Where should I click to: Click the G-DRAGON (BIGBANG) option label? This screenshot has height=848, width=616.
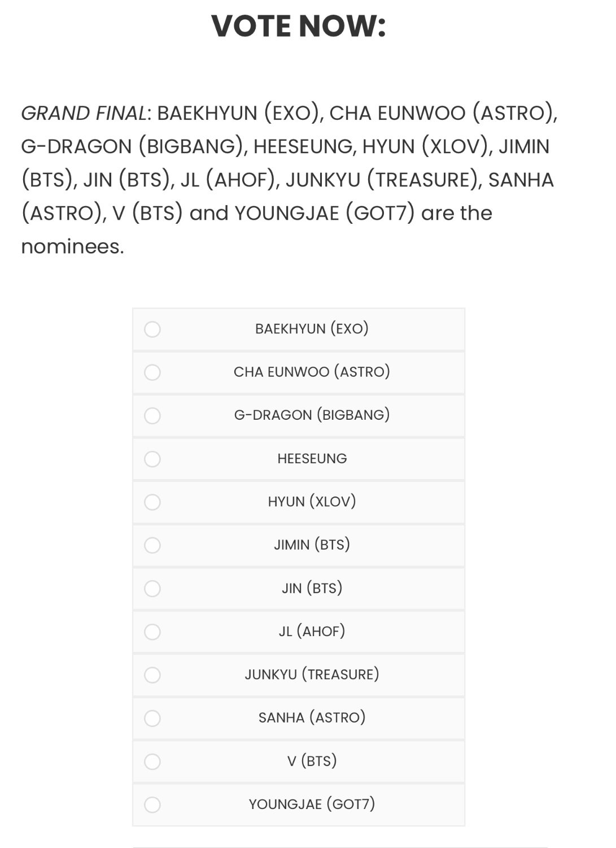click(312, 415)
